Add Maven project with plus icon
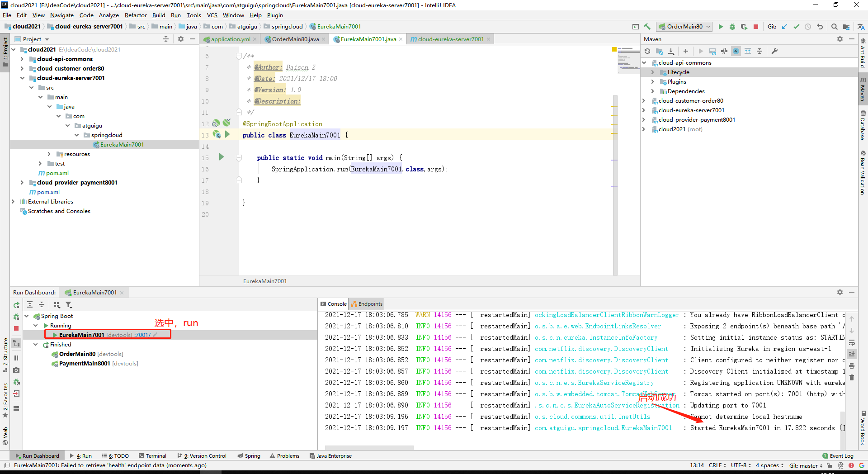This screenshot has height=474, width=868. click(685, 51)
